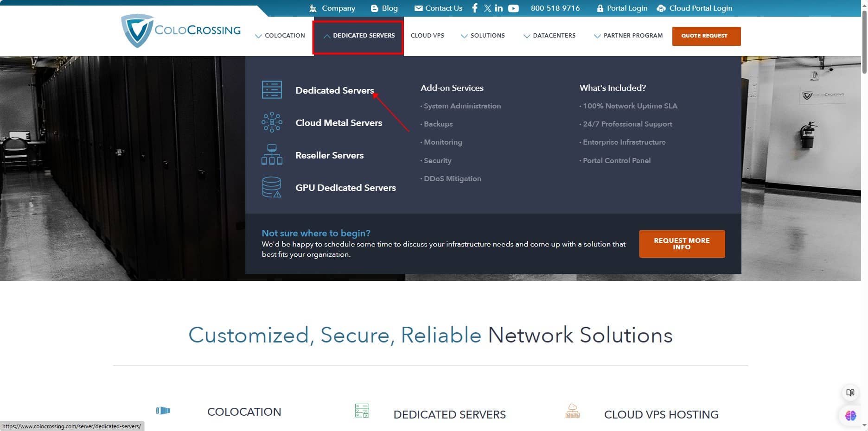Image resolution: width=868 pixels, height=431 pixels.
Task: Click the Contact Us envelope icon
Action: click(x=418, y=8)
